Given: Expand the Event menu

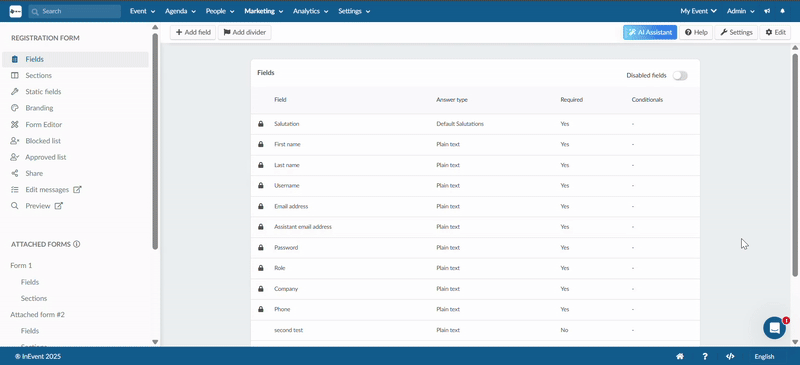Looking at the screenshot, I should 141,11.
